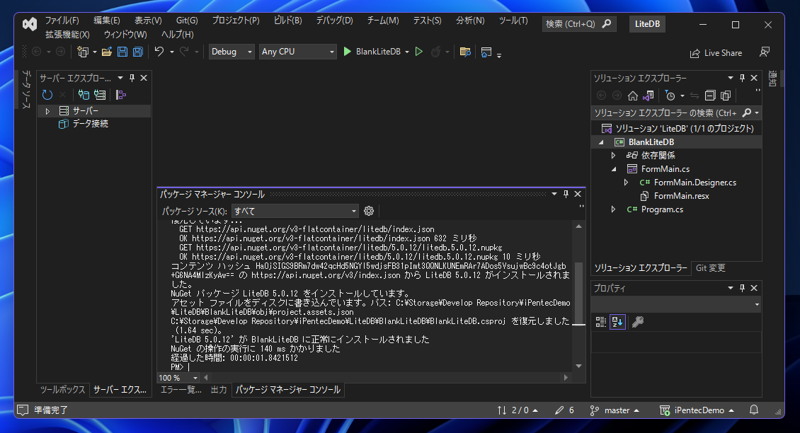Click the browser window icon in main toolbar
Viewport: 800px width, 433px height.
coord(486,52)
